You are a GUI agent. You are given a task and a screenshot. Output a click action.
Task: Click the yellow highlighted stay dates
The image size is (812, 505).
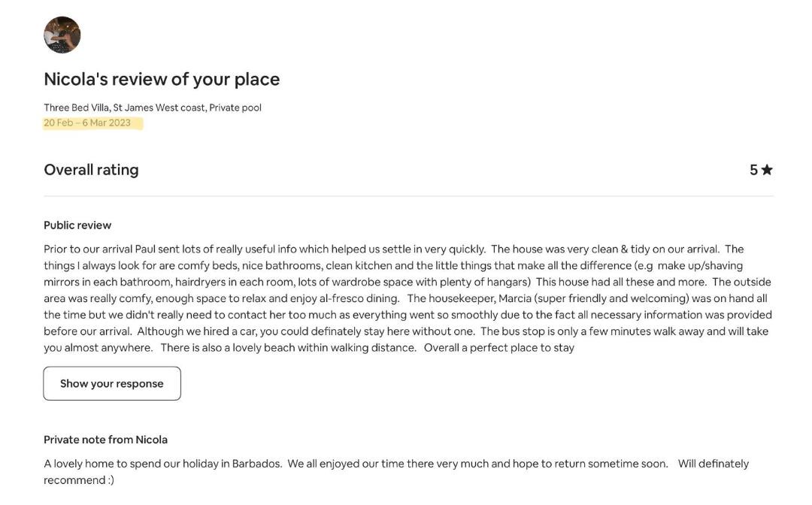click(x=87, y=123)
